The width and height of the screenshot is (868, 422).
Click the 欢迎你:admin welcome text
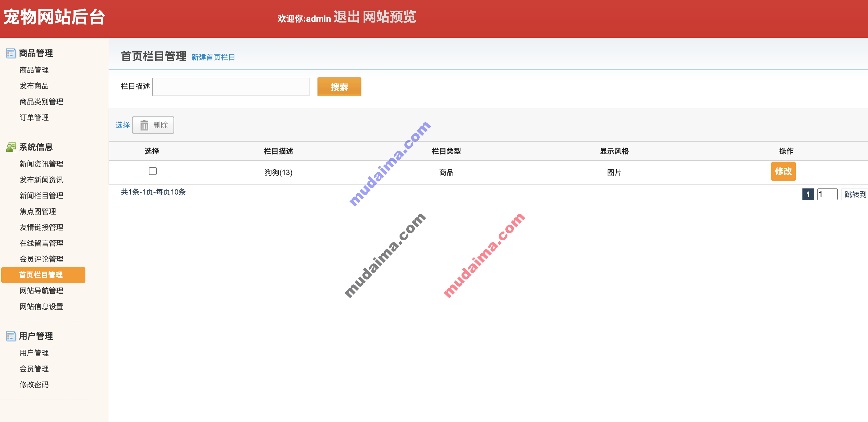pos(304,19)
